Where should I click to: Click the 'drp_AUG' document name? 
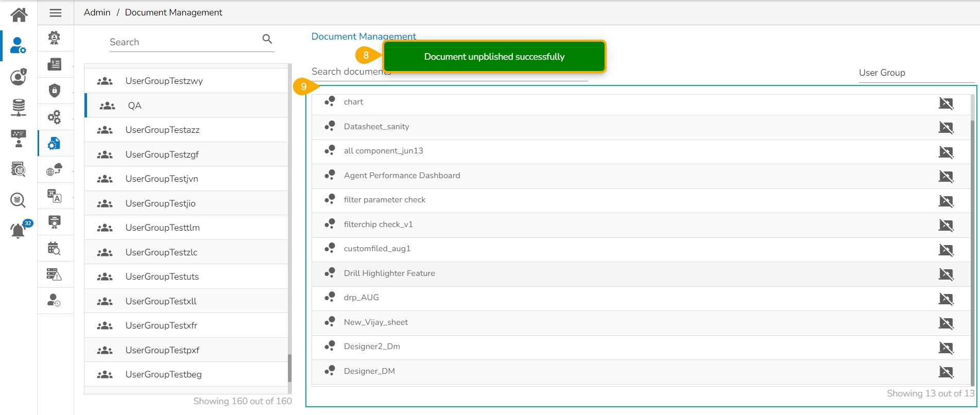coord(361,298)
